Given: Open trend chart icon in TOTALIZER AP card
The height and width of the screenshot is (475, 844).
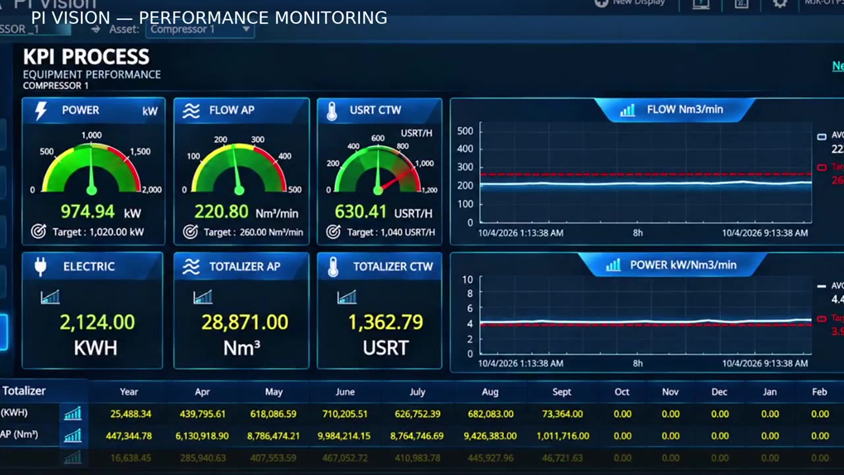Looking at the screenshot, I should click(203, 297).
